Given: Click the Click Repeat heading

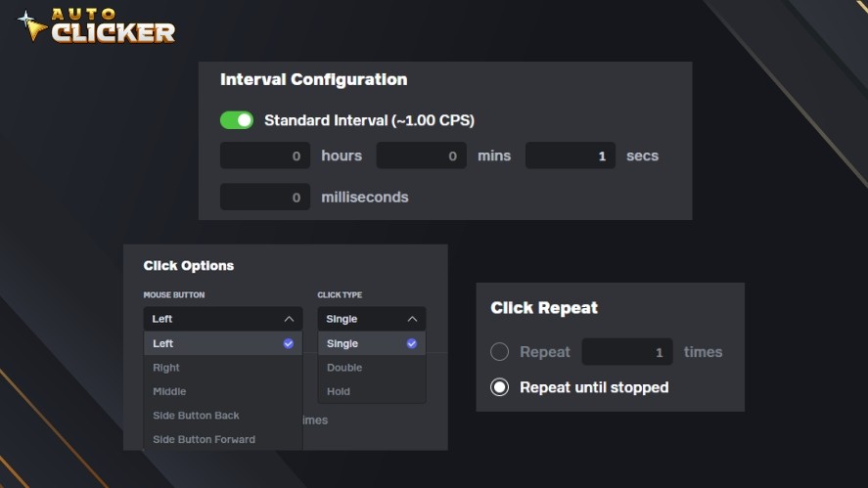Looking at the screenshot, I should [x=544, y=308].
